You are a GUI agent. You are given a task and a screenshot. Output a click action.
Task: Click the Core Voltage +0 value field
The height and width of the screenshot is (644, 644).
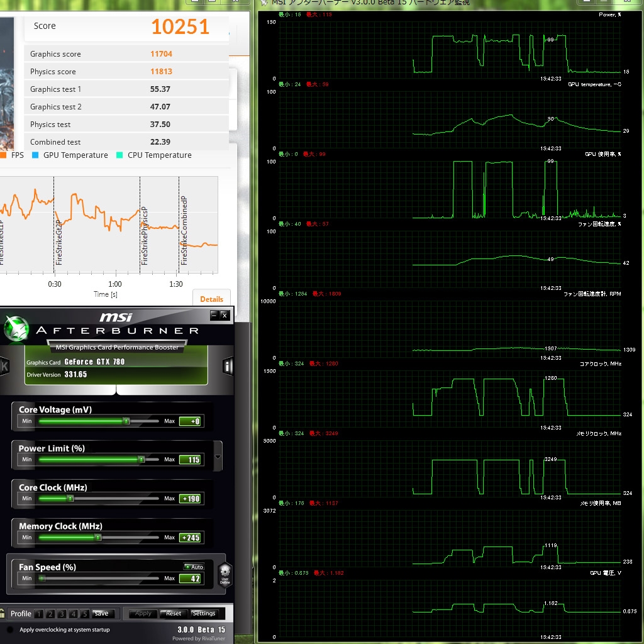pyautogui.click(x=190, y=421)
